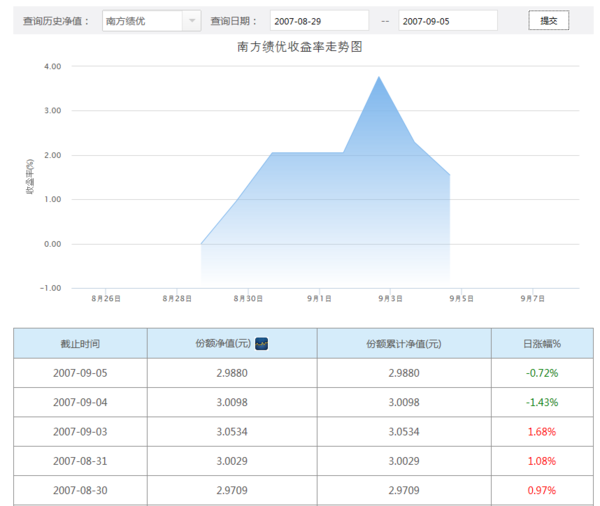Click the chart title 南方绩优收益率走势图

coord(299,47)
